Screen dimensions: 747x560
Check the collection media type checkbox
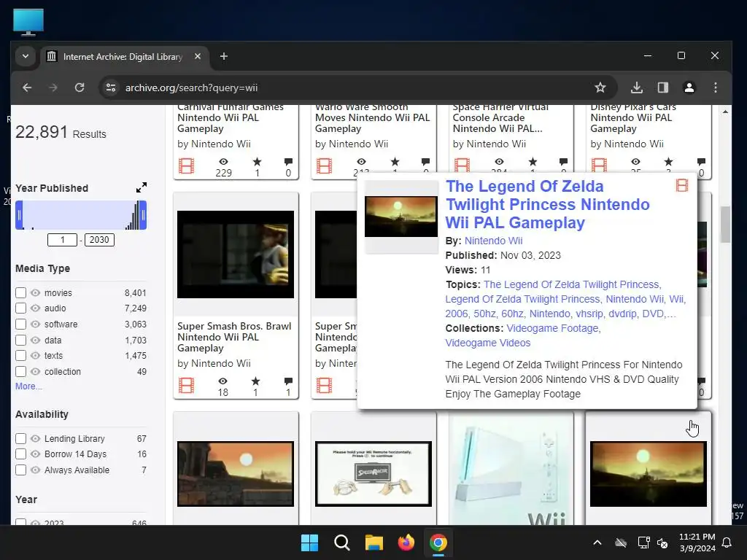point(20,371)
